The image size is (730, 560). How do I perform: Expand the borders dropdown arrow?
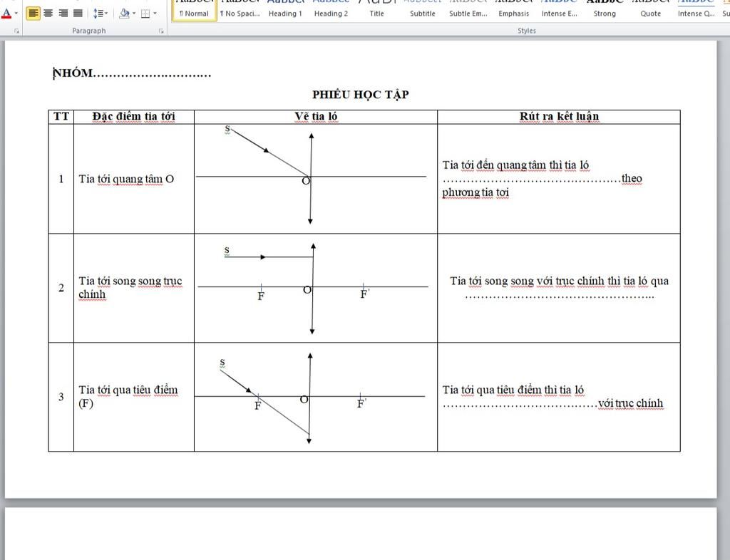155,14
